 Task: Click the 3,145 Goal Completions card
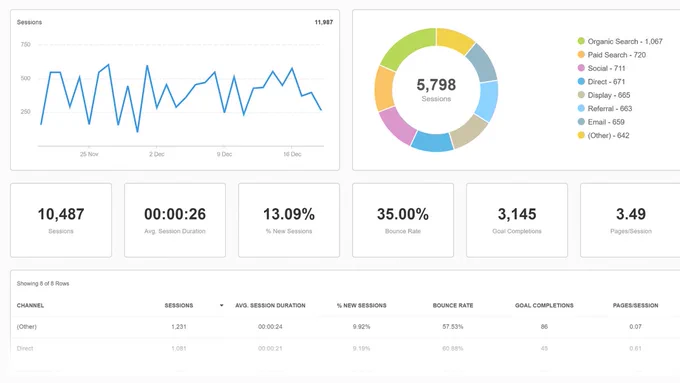point(517,220)
